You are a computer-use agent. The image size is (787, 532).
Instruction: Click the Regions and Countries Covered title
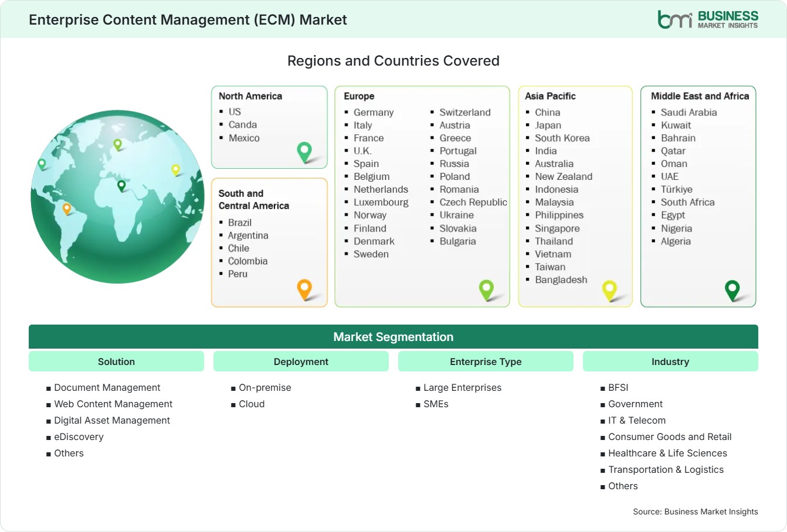click(x=393, y=61)
